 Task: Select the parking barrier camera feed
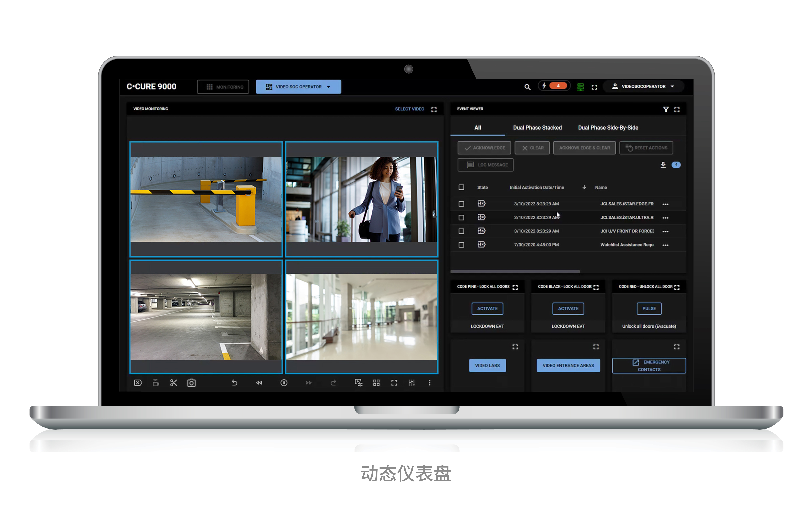[x=206, y=199]
